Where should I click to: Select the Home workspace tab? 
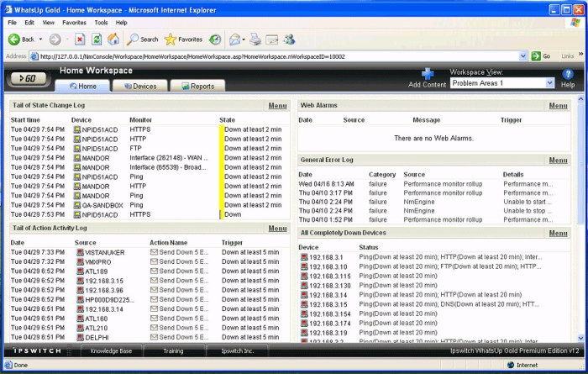83,86
